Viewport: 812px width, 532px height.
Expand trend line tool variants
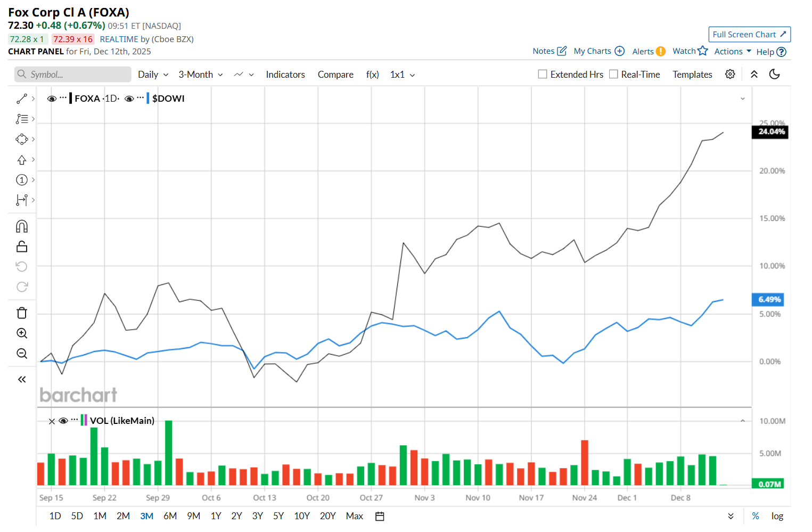coord(33,99)
